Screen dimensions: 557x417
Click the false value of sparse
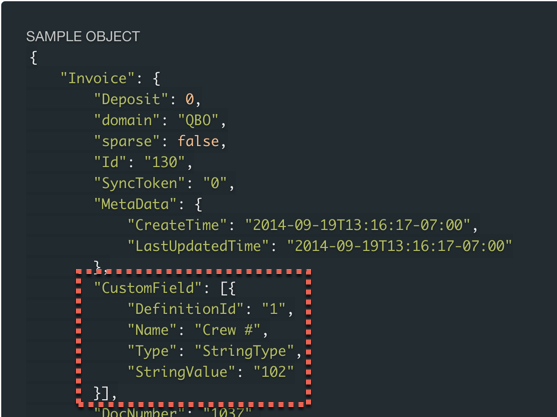198,141
